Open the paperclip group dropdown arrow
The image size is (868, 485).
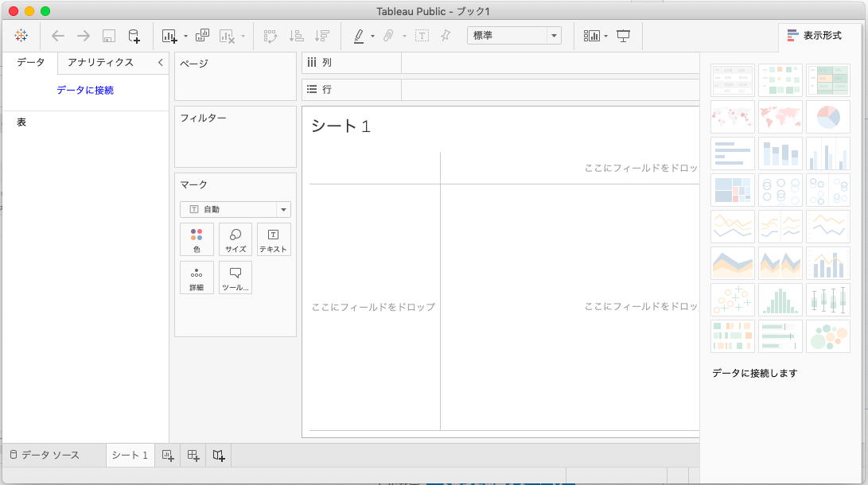coord(404,37)
